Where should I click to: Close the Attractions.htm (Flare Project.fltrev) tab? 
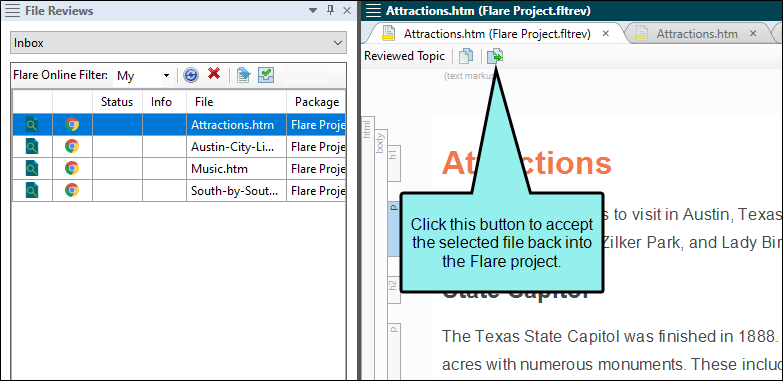pos(606,33)
